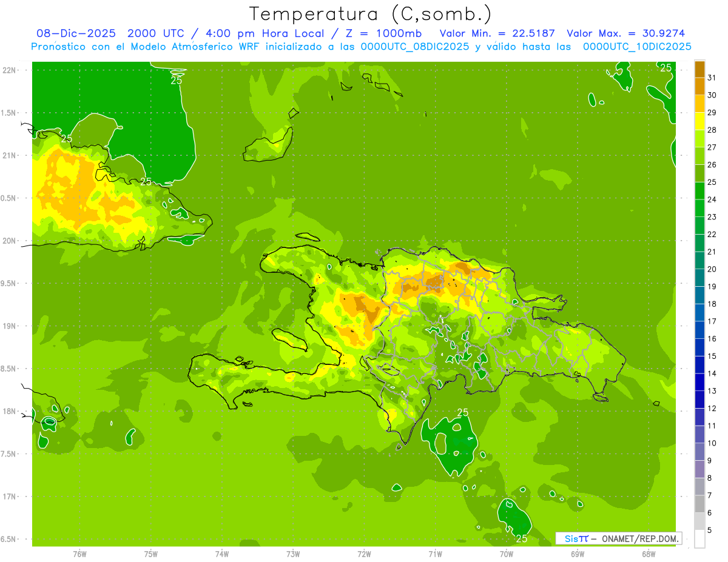The image size is (728, 562).
Task: Click the '20N' latitude axis label
Action: coord(9,241)
